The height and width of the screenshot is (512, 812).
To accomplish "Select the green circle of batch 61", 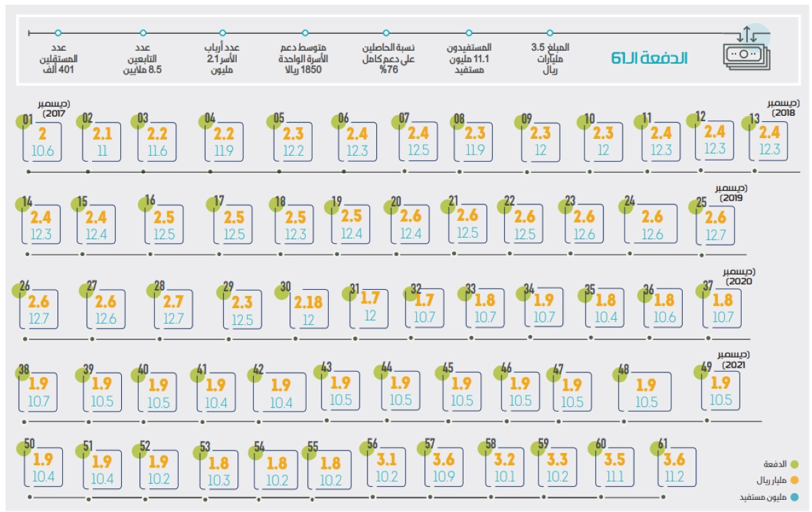I will tap(662, 447).
